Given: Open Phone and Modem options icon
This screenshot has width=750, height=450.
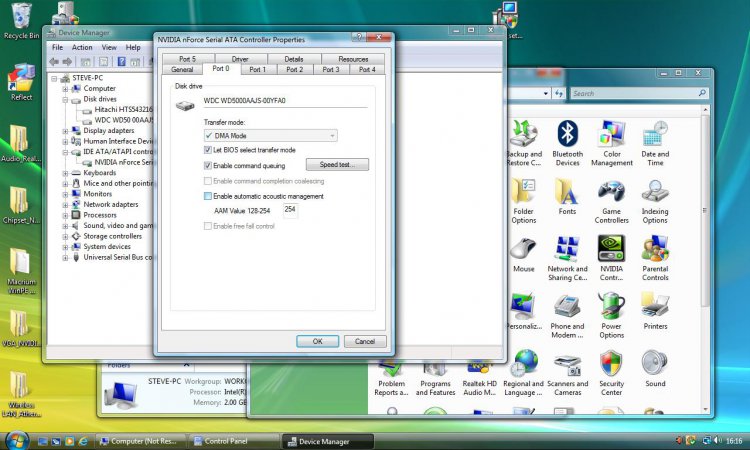Looking at the screenshot, I should coord(567,316).
